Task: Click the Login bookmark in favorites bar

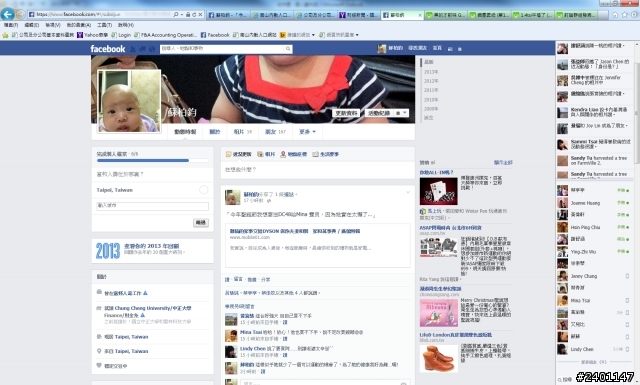Action: click(121, 35)
